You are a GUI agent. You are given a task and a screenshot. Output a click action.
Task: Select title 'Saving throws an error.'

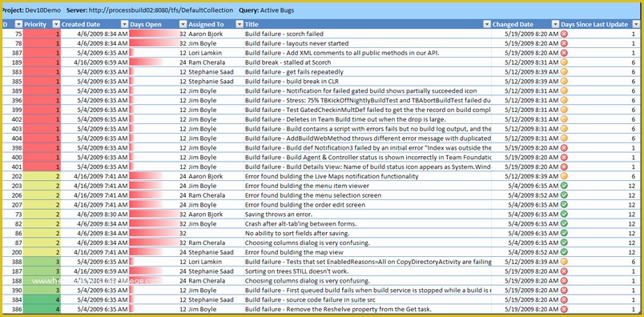(x=279, y=215)
